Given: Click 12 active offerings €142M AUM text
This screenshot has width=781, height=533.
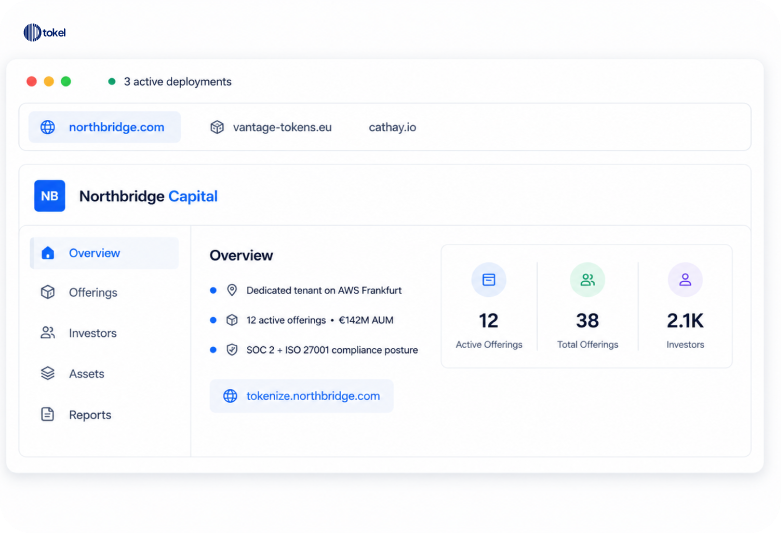Looking at the screenshot, I should pyautogui.click(x=320, y=320).
